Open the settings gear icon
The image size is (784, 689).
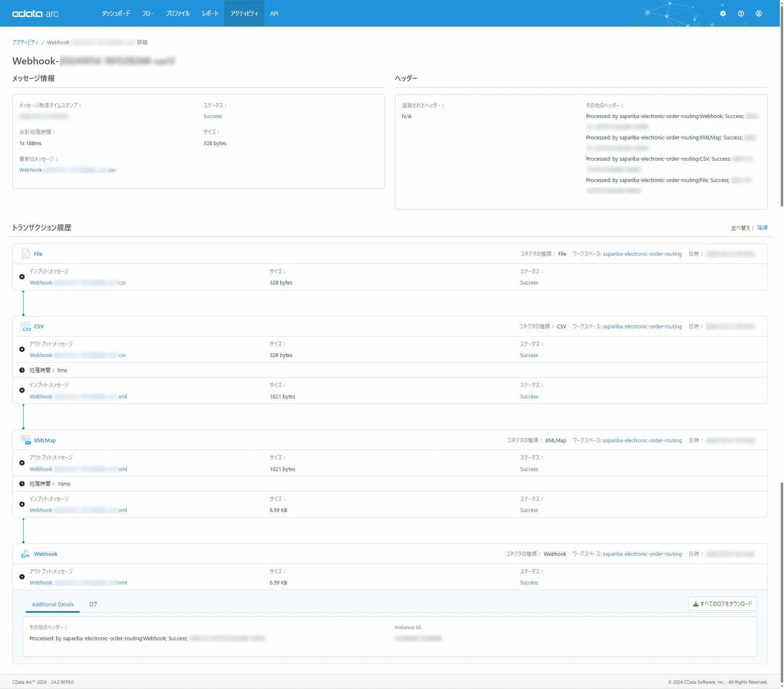pyautogui.click(x=723, y=14)
